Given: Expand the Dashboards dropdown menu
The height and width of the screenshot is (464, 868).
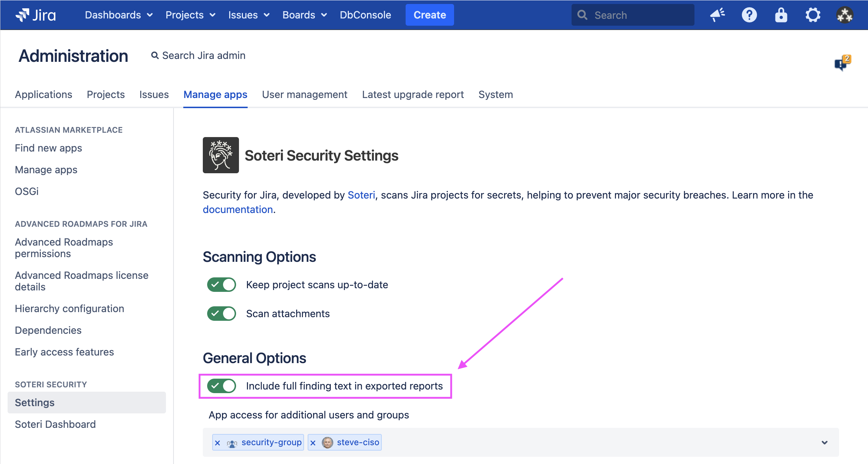Looking at the screenshot, I should point(119,15).
